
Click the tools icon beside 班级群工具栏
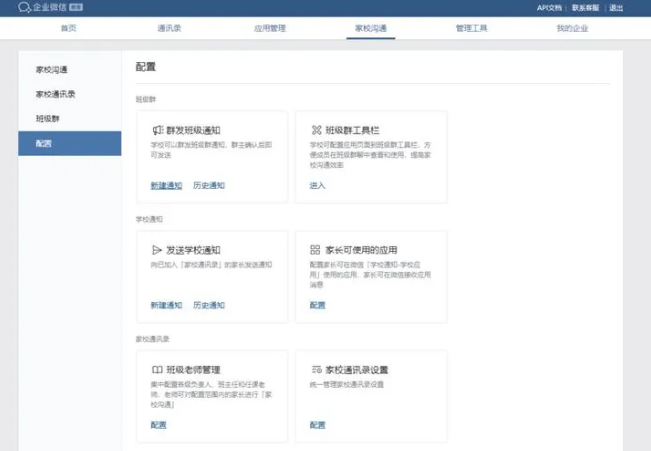coord(316,130)
